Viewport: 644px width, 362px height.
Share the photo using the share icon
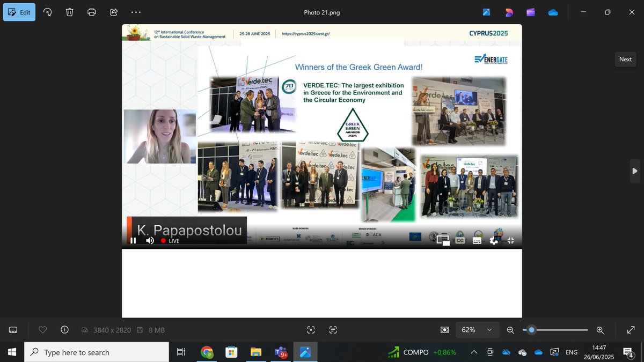pyautogui.click(x=114, y=12)
